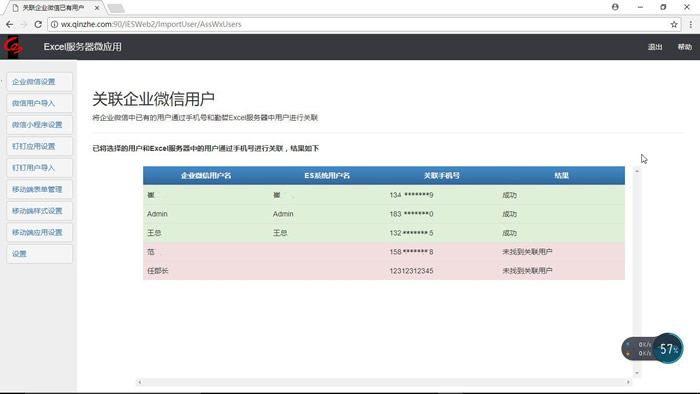Click the browser back arrow
This screenshot has height=394, width=700.
(9, 25)
